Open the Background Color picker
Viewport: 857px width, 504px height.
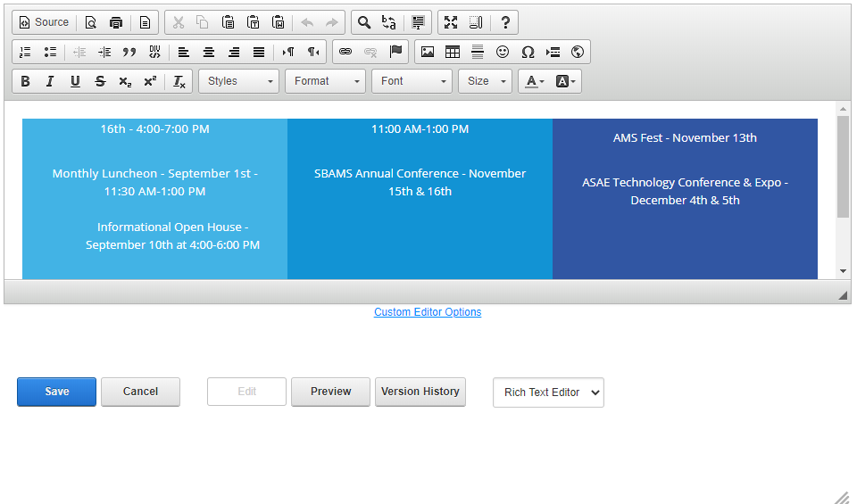tap(566, 81)
